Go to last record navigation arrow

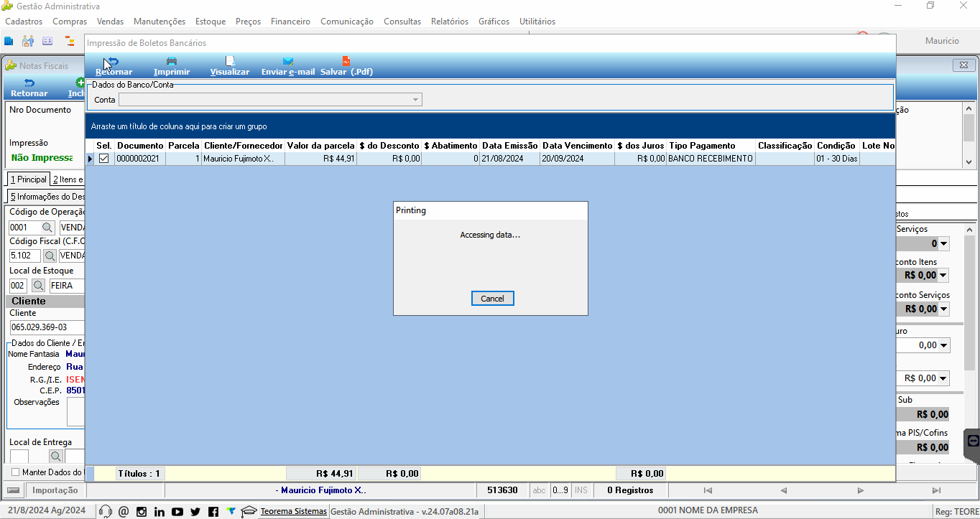click(936, 490)
